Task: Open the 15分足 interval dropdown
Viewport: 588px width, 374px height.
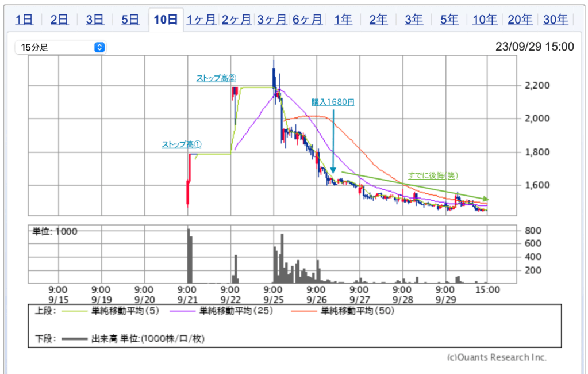Action: click(60, 47)
